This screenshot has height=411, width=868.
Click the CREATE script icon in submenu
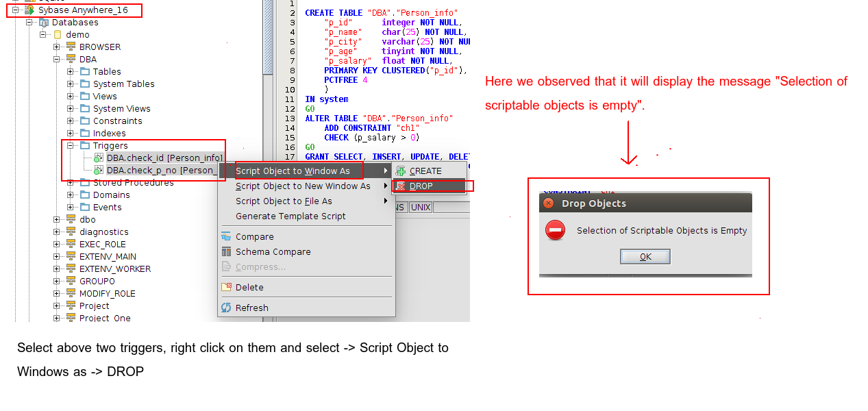401,171
